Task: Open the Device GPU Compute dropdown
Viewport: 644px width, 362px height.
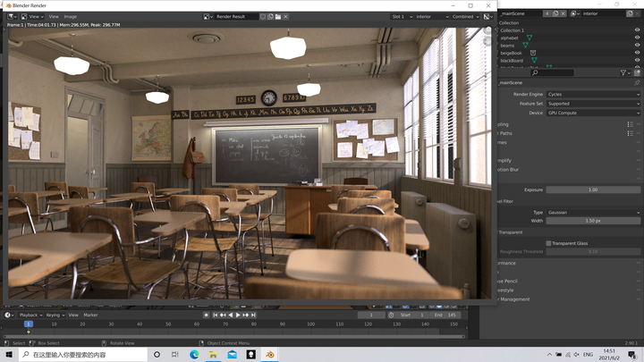Action: pyautogui.click(x=593, y=113)
